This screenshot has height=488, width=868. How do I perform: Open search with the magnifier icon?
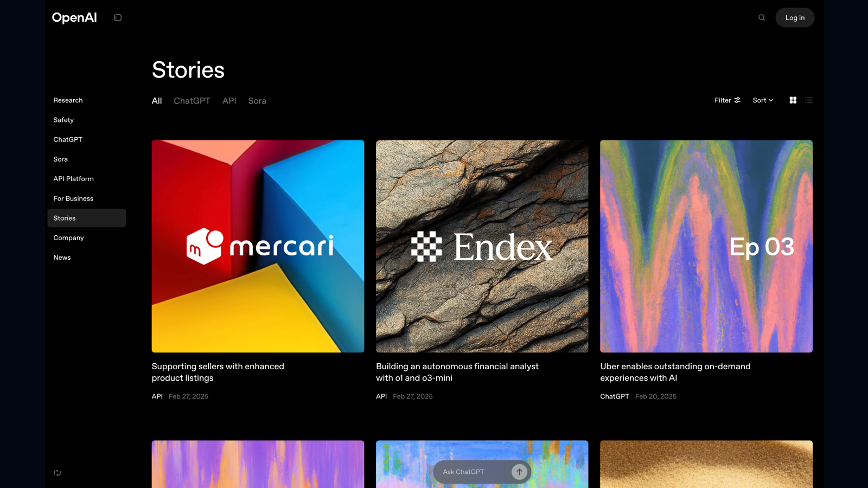pyautogui.click(x=762, y=17)
